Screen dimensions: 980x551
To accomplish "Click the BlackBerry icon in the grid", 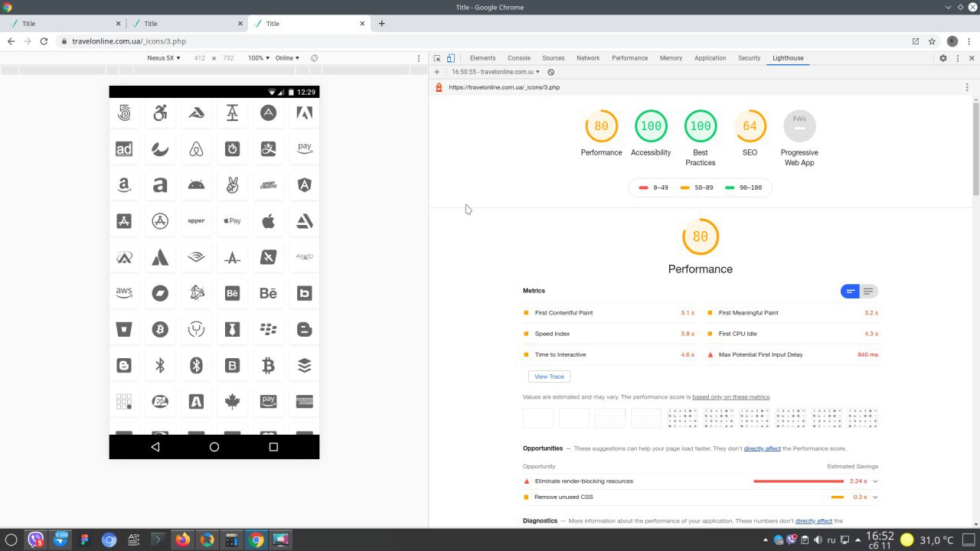I will (268, 330).
